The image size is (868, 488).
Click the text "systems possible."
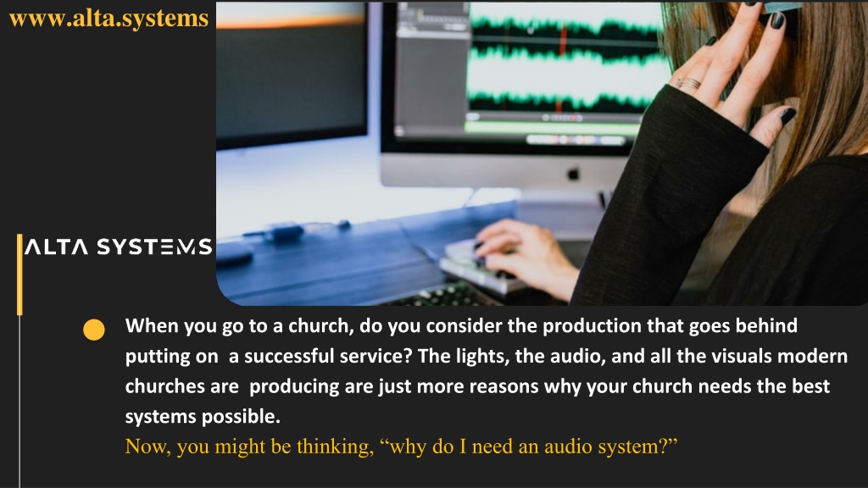[203, 417]
